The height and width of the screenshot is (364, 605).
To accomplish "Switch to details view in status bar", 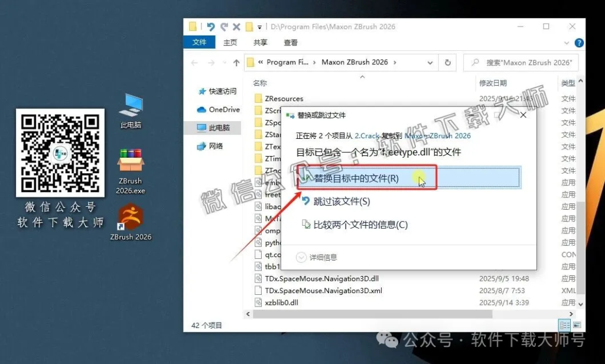I will (564, 325).
